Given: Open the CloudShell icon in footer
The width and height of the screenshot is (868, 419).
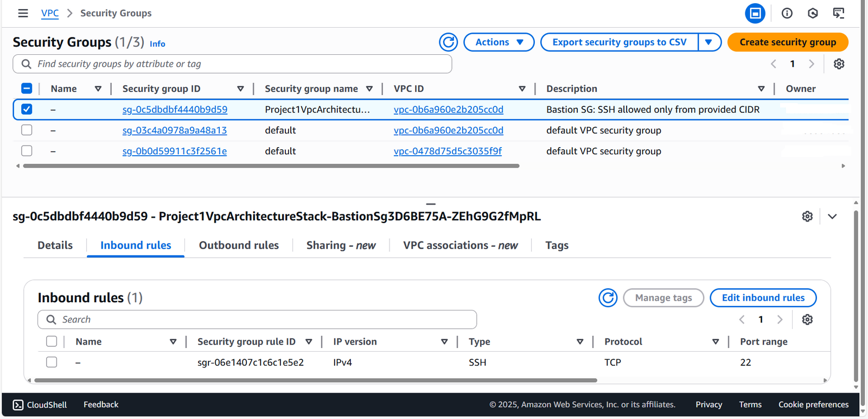Looking at the screenshot, I should (x=18, y=405).
